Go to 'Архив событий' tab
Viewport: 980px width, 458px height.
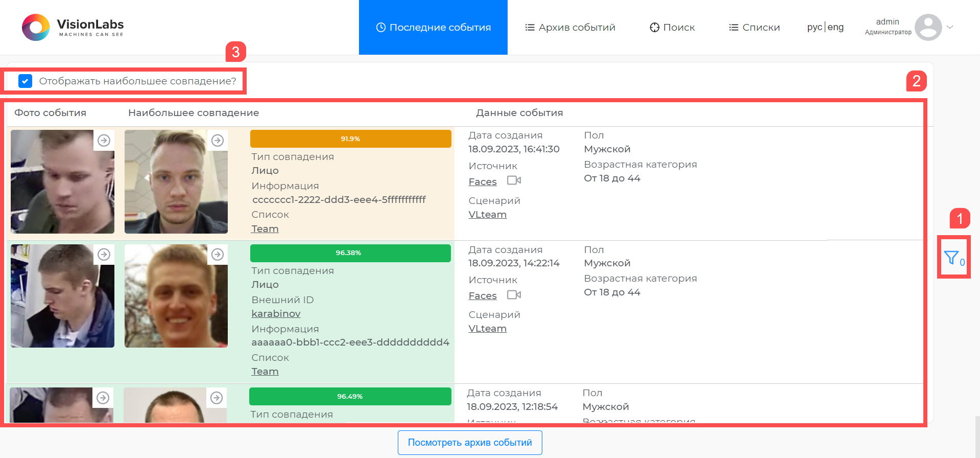click(570, 27)
